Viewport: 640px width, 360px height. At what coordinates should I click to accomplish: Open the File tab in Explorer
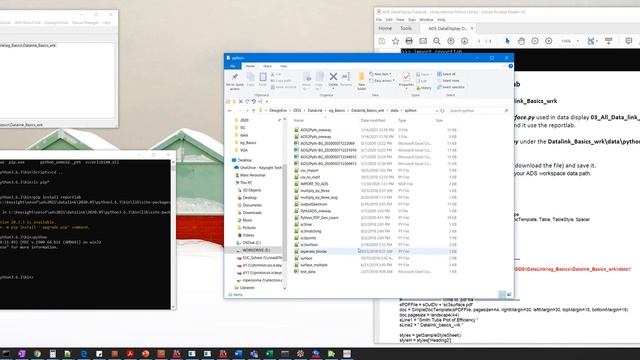click(233, 66)
